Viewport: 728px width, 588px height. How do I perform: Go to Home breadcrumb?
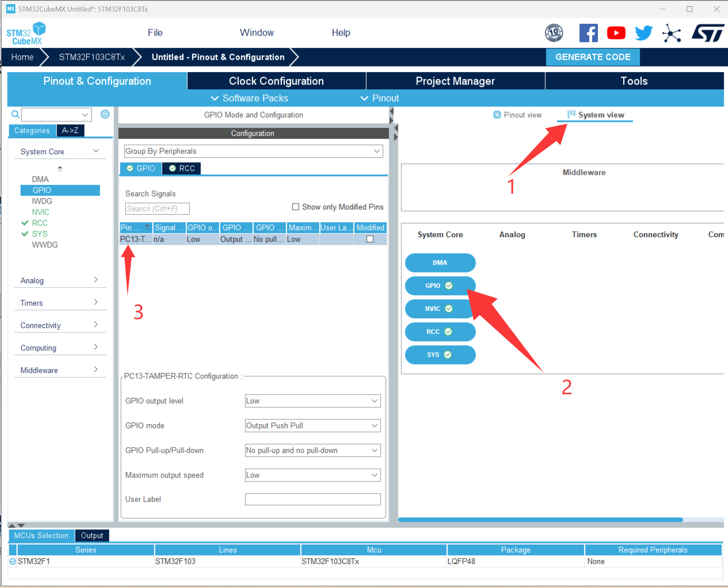point(22,57)
